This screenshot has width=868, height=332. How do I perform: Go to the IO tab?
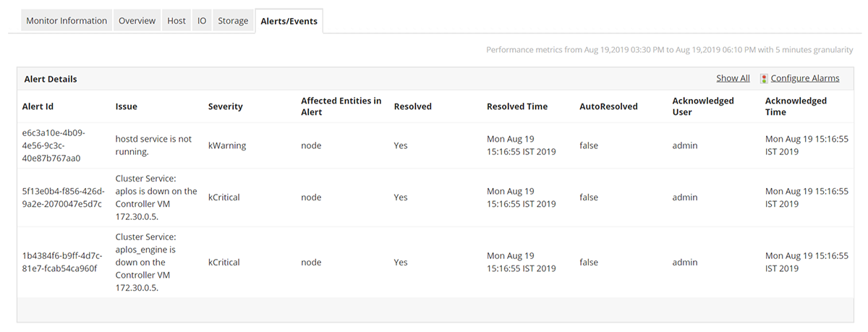202,21
